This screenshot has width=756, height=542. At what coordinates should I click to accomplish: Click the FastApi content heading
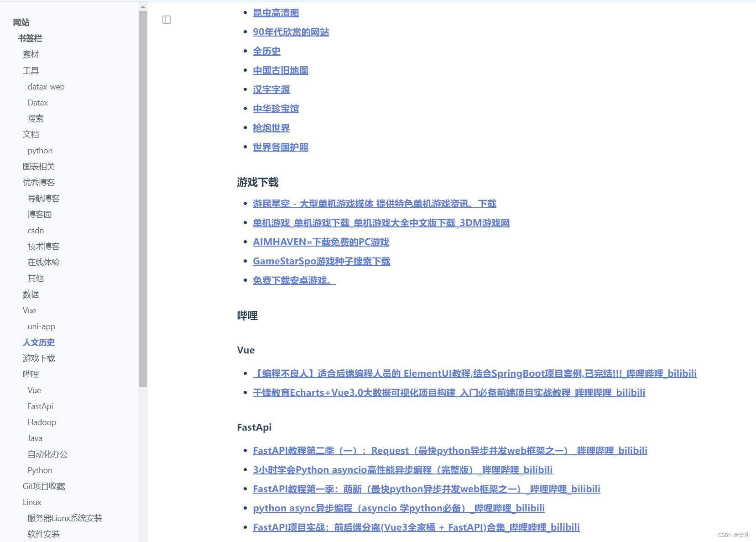pyautogui.click(x=254, y=427)
